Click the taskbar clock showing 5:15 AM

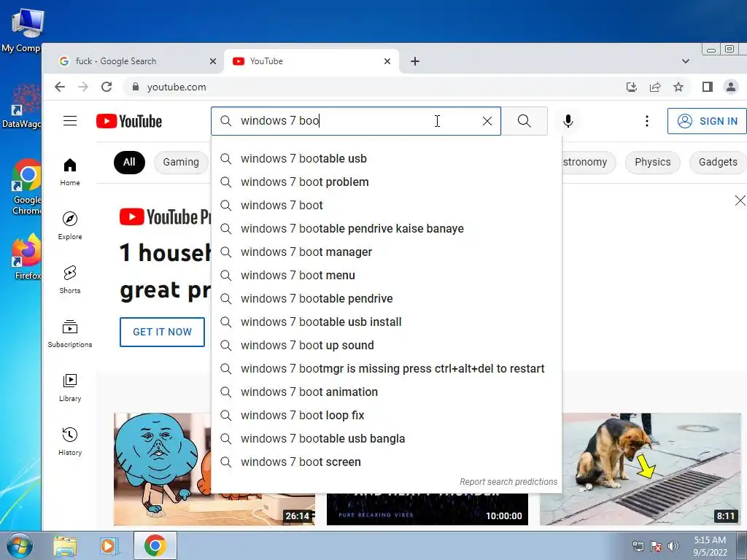pyautogui.click(x=710, y=546)
